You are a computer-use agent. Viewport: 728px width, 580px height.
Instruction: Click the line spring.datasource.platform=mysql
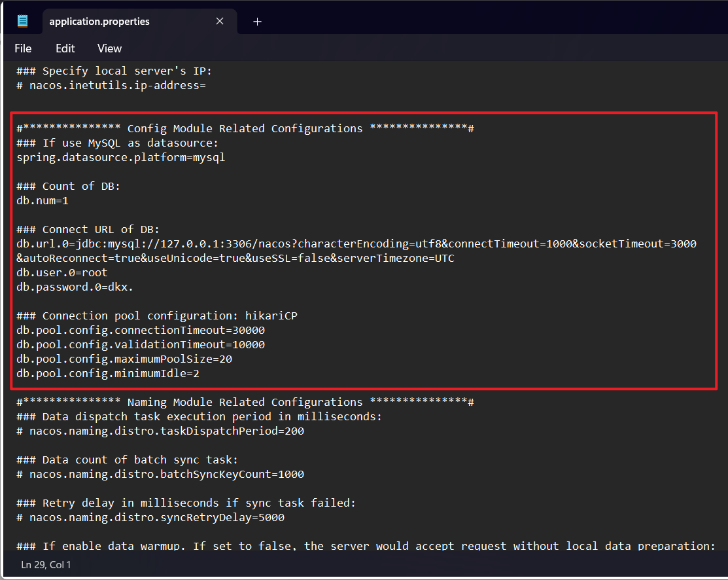pyautogui.click(x=121, y=158)
